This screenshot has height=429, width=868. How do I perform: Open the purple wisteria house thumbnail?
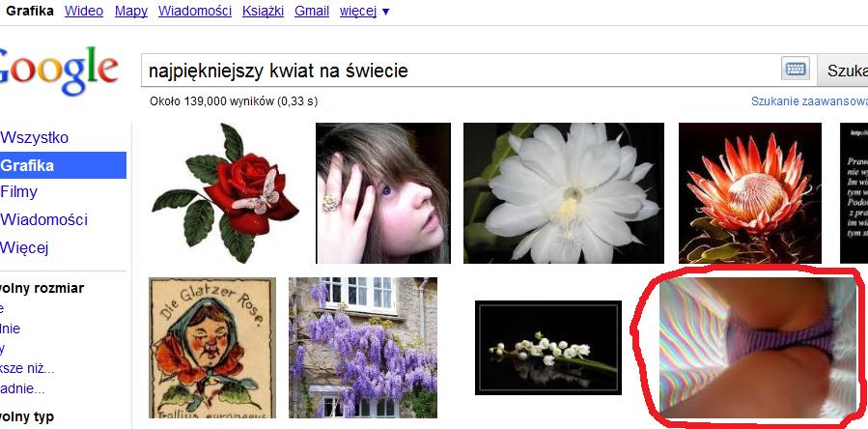(x=363, y=348)
